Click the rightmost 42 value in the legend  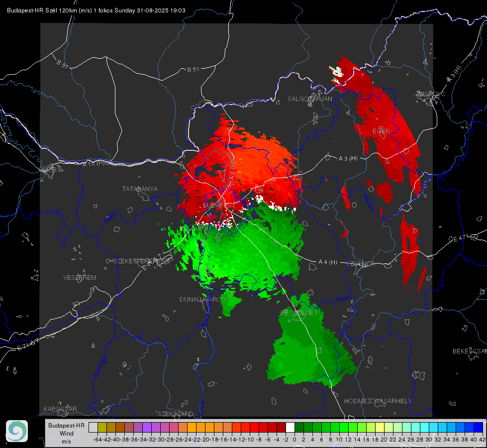coord(483,440)
